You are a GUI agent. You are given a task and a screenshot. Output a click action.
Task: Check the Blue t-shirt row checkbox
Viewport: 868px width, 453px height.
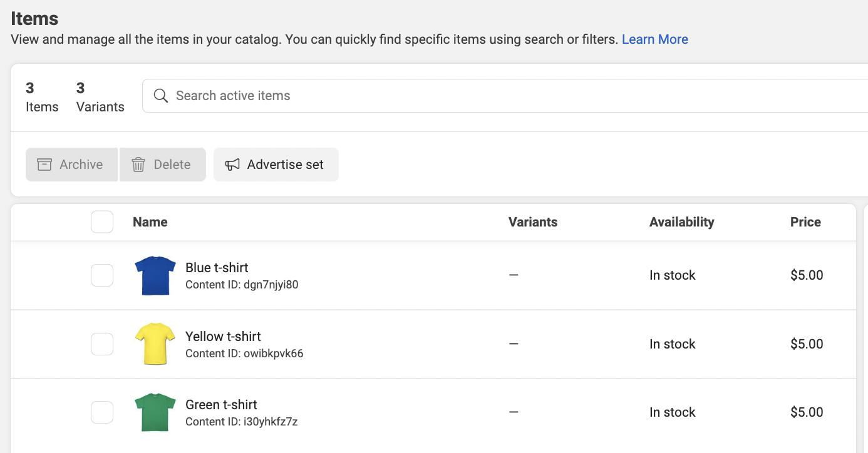click(102, 275)
